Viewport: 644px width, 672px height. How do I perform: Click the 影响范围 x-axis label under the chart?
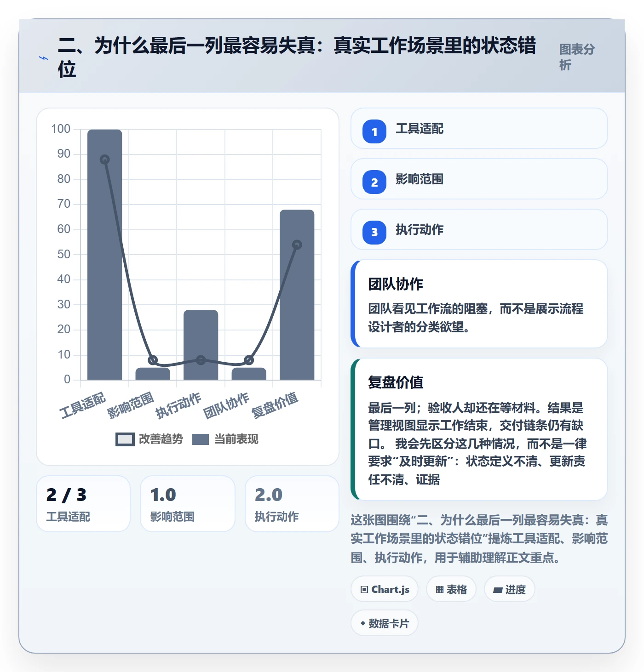[x=131, y=405]
